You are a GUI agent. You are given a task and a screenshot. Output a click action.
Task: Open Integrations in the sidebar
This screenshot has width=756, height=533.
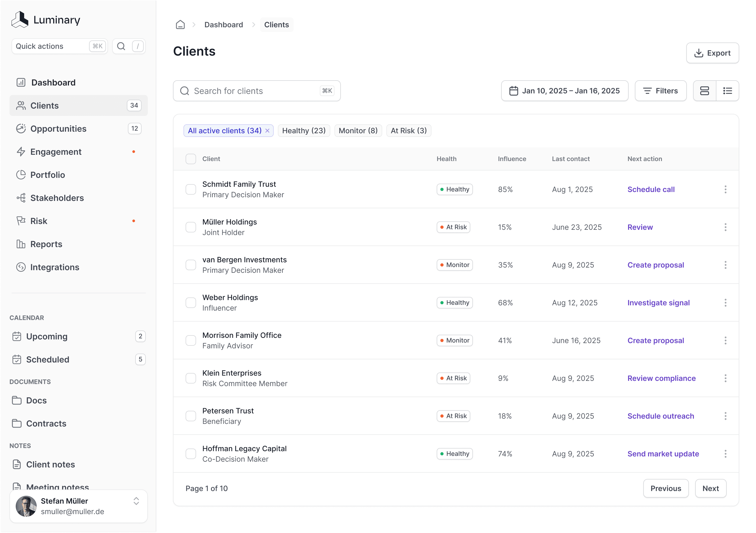55,267
